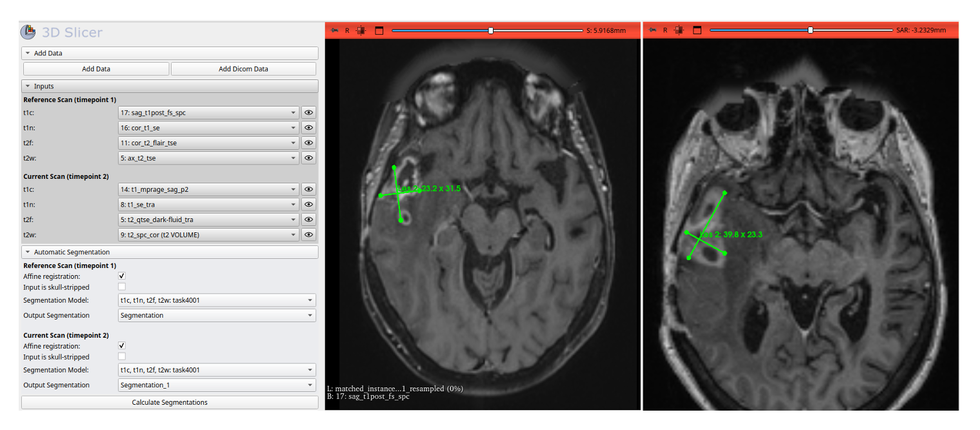Screen dimensions: 980x430
Task: Collapse the Automatic Segmentation section
Action: click(x=28, y=252)
